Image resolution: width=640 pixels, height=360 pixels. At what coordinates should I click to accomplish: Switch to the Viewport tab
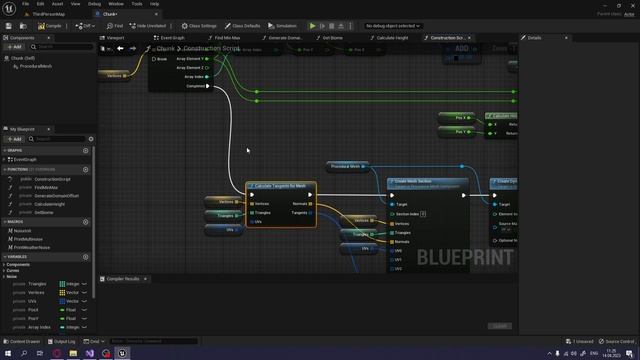tap(112, 38)
